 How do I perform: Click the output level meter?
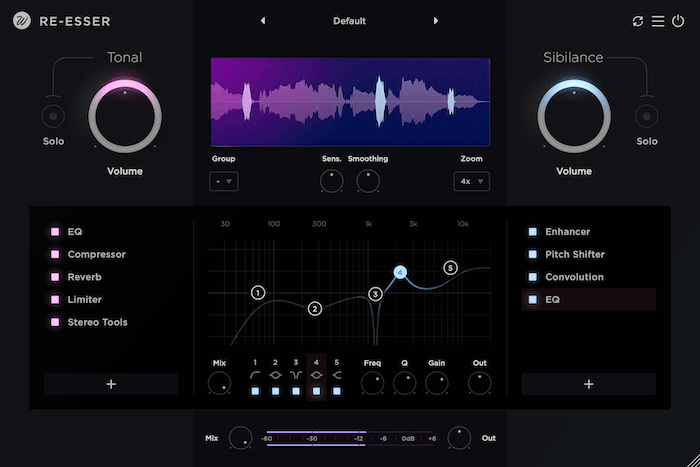(x=350, y=438)
